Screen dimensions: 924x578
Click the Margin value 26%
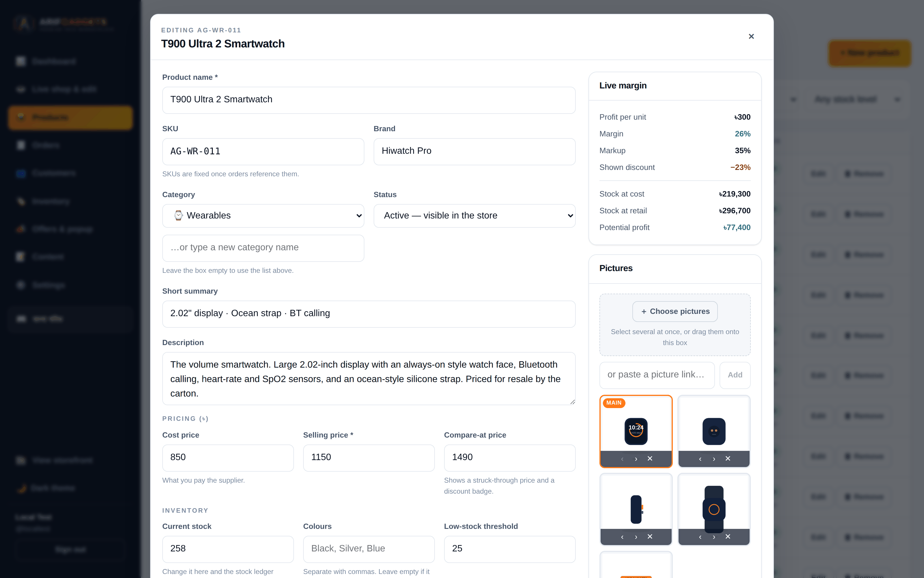742,134
